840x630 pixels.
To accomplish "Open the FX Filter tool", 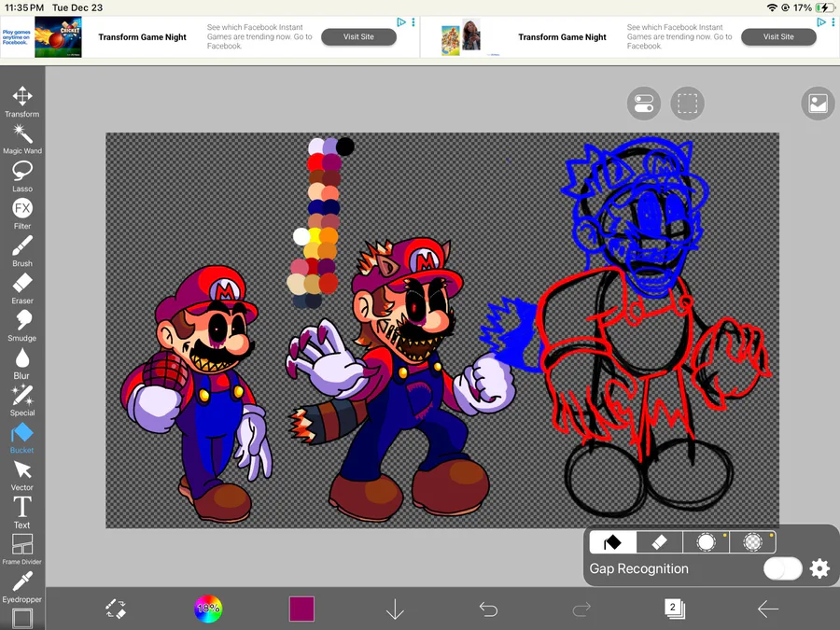I will pos(22,214).
